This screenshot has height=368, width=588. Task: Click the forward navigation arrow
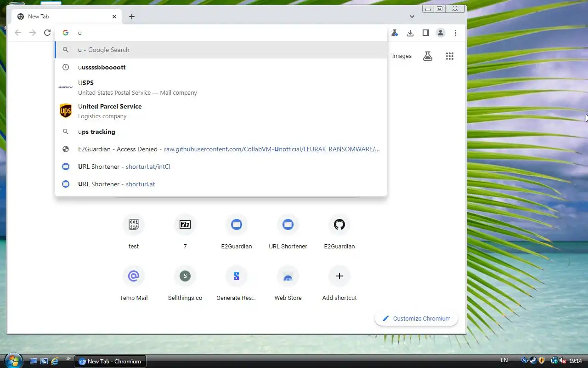coord(33,33)
